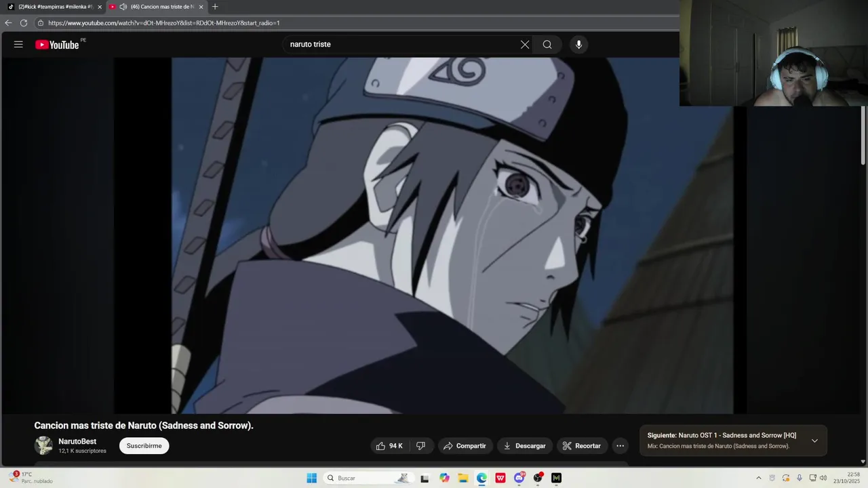Screen dimensions: 868x488
Task: Click the Compartir share button
Action: click(x=465, y=446)
